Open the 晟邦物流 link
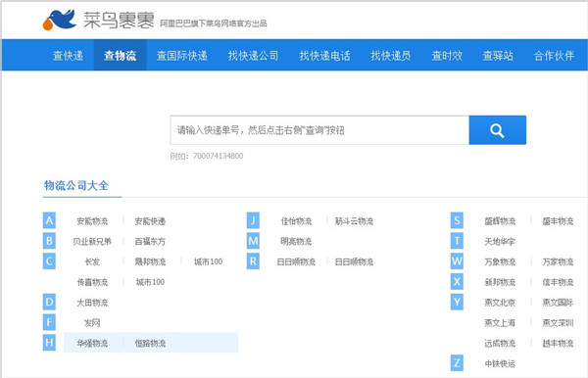 pyautogui.click(x=150, y=261)
